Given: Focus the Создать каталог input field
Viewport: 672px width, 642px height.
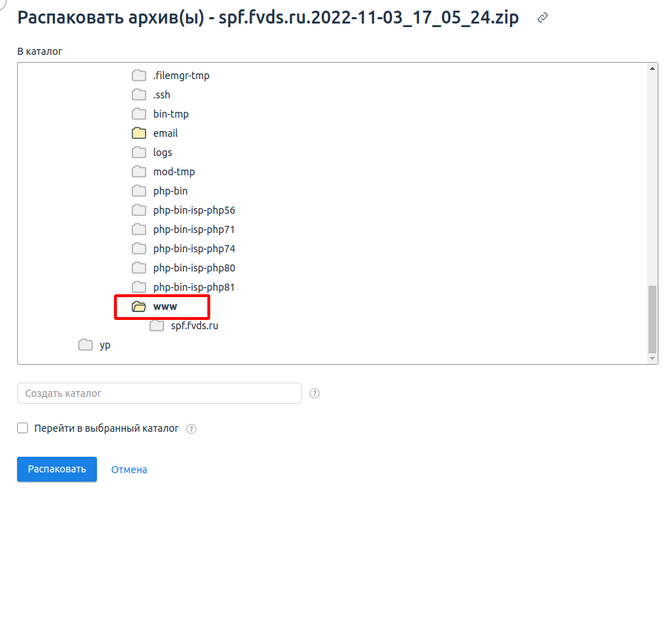Looking at the screenshot, I should [160, 393].
